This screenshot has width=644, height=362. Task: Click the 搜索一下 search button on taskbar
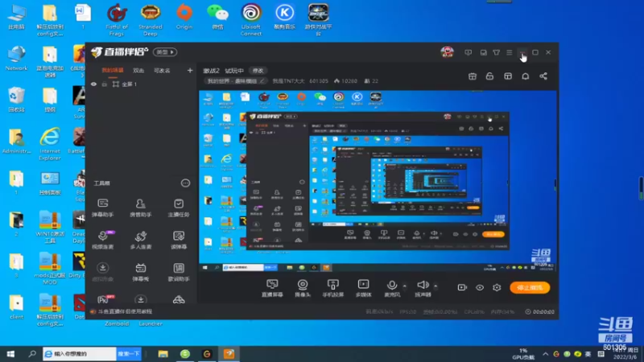pos(129,354)
